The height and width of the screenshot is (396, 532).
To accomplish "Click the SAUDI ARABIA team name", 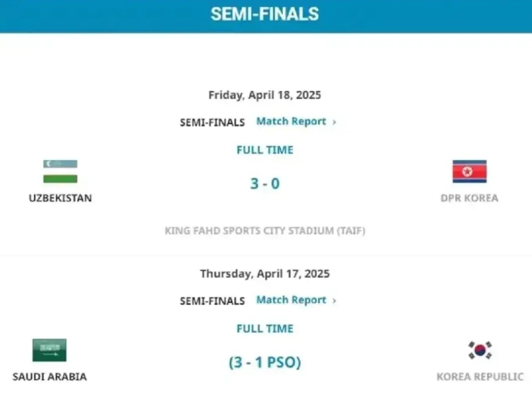I will coord(50,376).
